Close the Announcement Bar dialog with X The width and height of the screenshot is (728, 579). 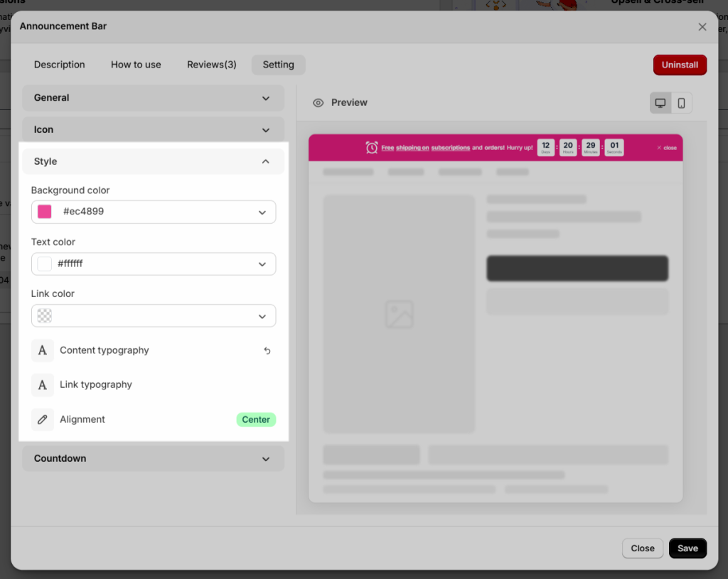pos(702,27)
